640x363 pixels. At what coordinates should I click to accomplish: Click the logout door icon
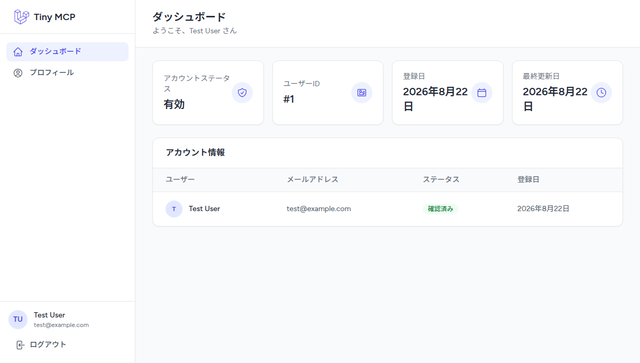(x=20, y=345)
